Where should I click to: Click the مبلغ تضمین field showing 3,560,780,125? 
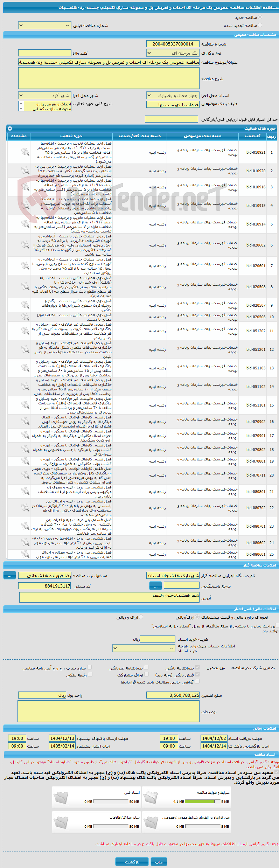click(173, 695)
